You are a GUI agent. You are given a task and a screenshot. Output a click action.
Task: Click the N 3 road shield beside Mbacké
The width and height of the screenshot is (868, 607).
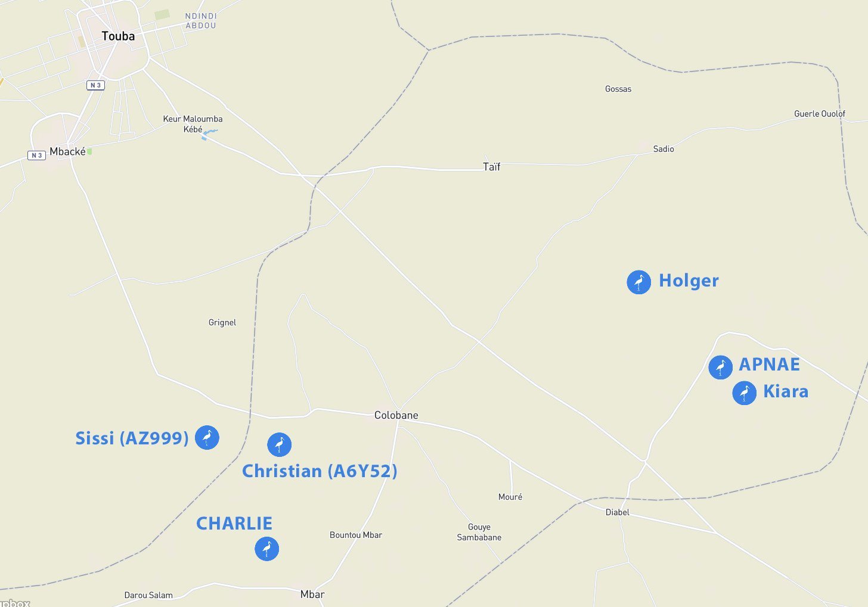click(37, 155)
